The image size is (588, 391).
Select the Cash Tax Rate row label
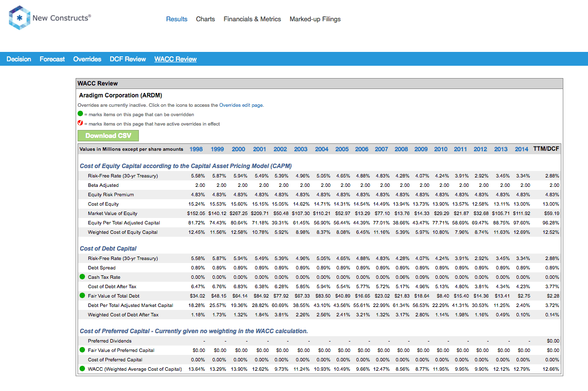[x=104, y=277]
